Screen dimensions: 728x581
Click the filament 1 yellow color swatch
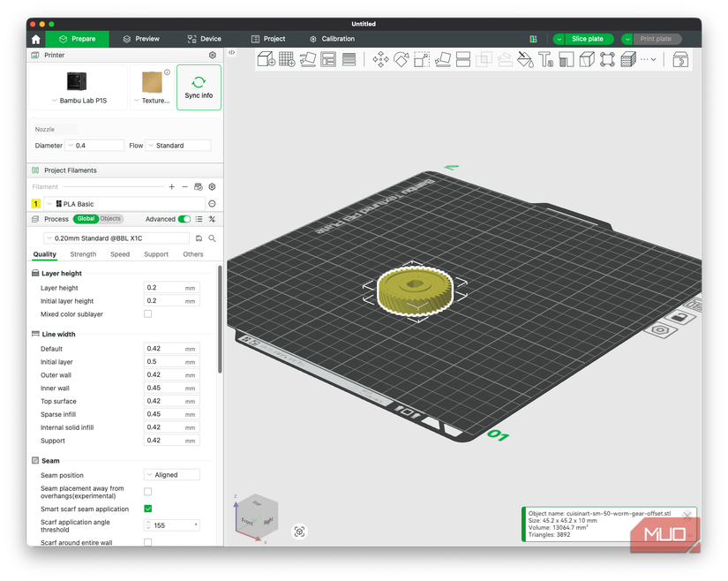(x=36, y=203)
